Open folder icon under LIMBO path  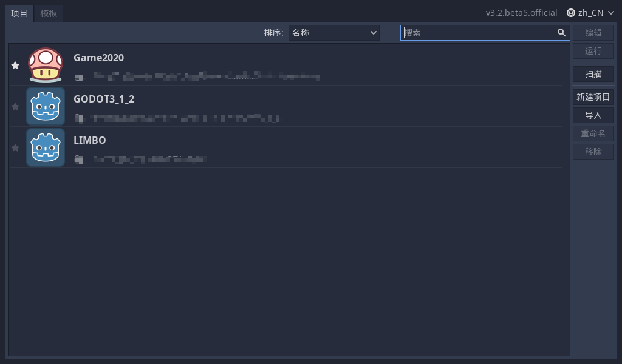(x=79, y=160)
